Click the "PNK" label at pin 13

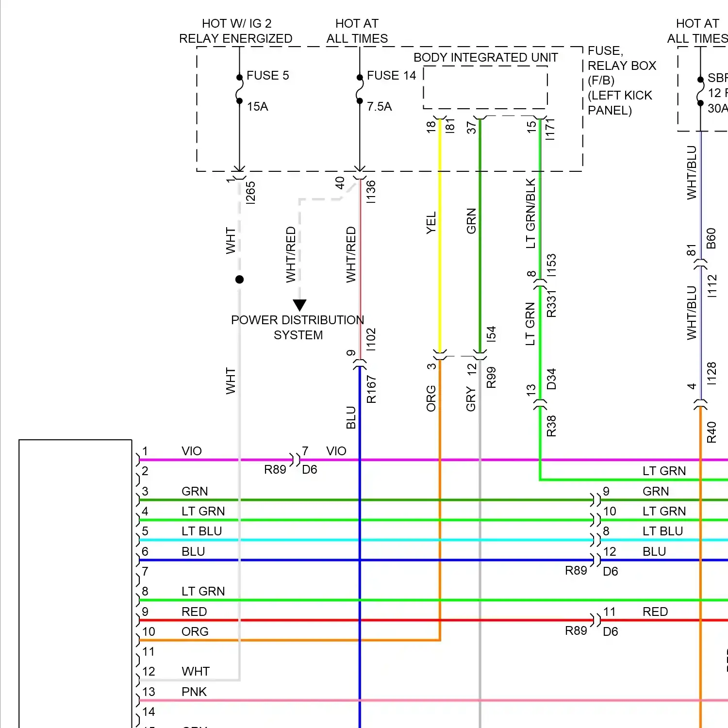click(194, 692)
